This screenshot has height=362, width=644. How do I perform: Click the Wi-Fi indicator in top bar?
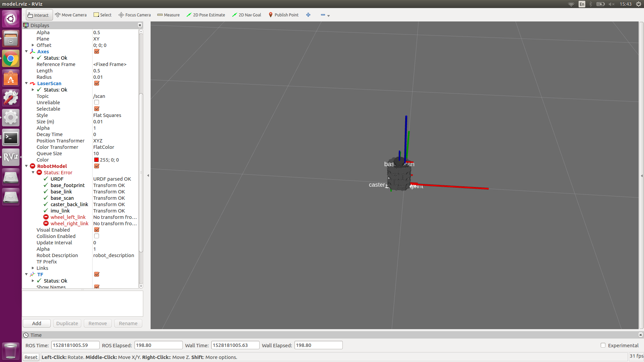[571, 4]
